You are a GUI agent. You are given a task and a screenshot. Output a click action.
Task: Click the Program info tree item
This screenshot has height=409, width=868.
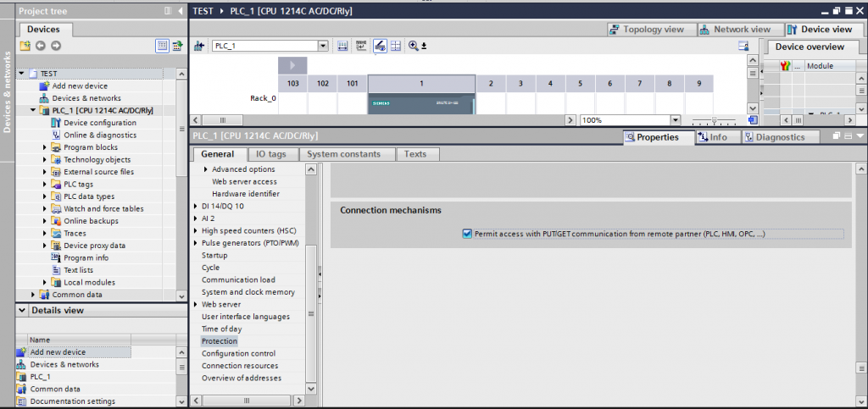[x=86, y=257]
